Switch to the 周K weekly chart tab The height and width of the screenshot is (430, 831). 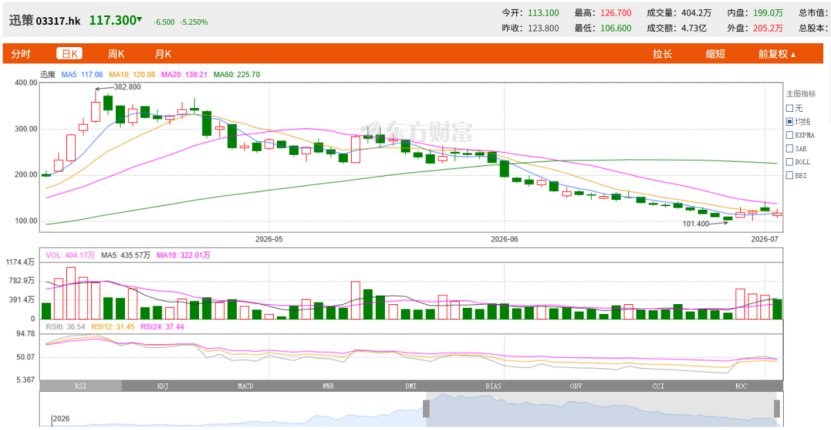pos(116,54)
